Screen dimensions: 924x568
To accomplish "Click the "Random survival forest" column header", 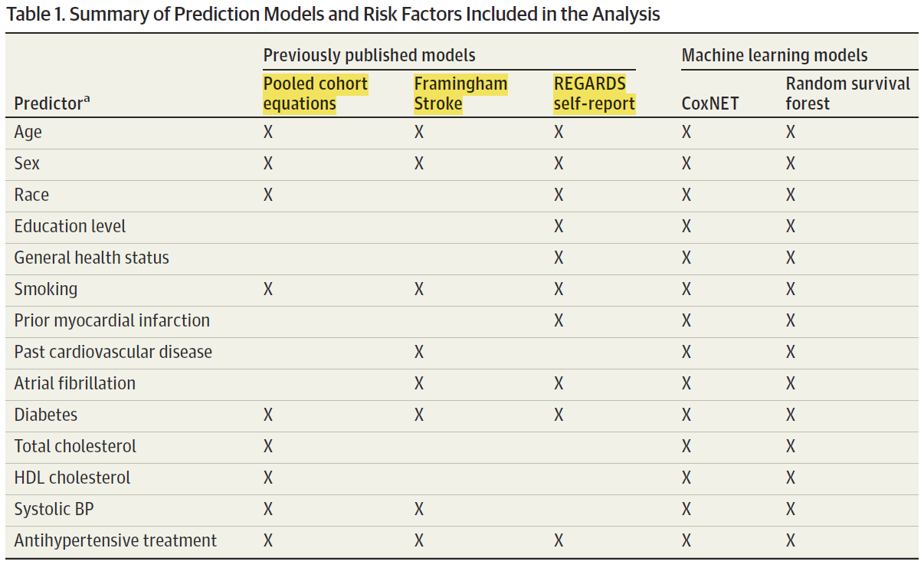I will click(x=847, y=94).
